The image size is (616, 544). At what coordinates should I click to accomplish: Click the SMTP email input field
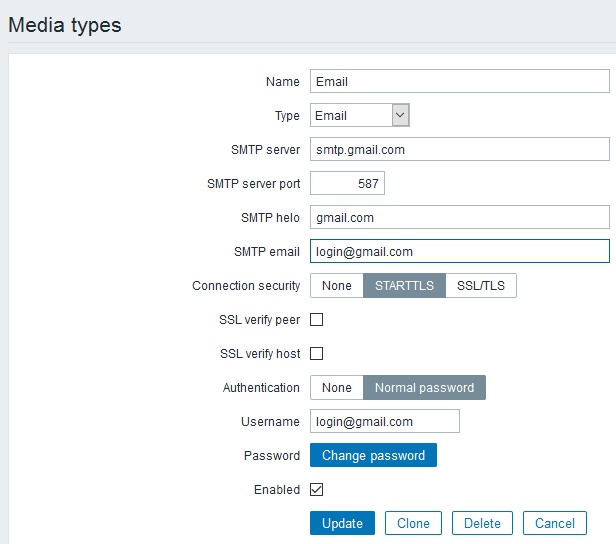459,252
